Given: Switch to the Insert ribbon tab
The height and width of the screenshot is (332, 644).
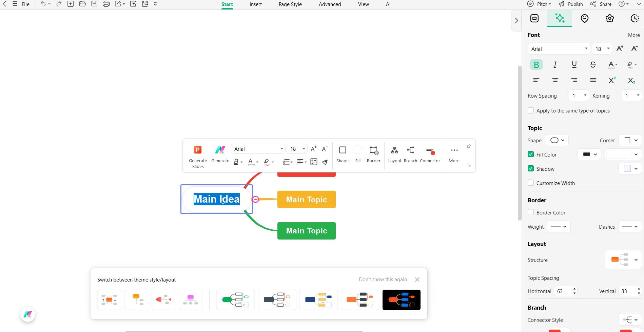Looking at the screenshot, I should pyautogui.click(x=255, y=4).
